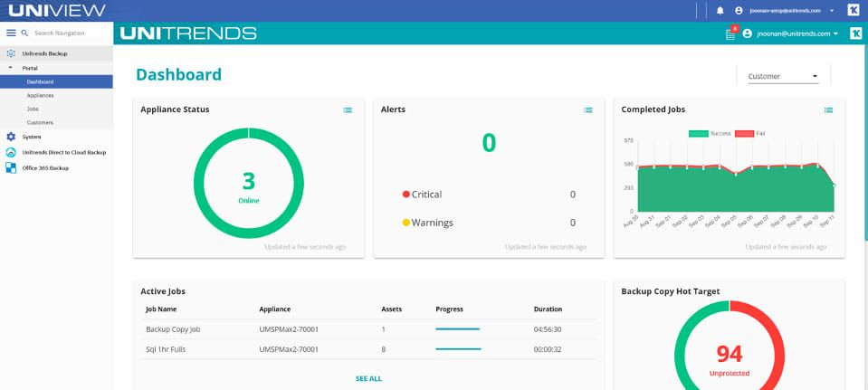
Task: Expand the jnoonan@unitrends.com account menu
Action: click(x=790, y=33)
